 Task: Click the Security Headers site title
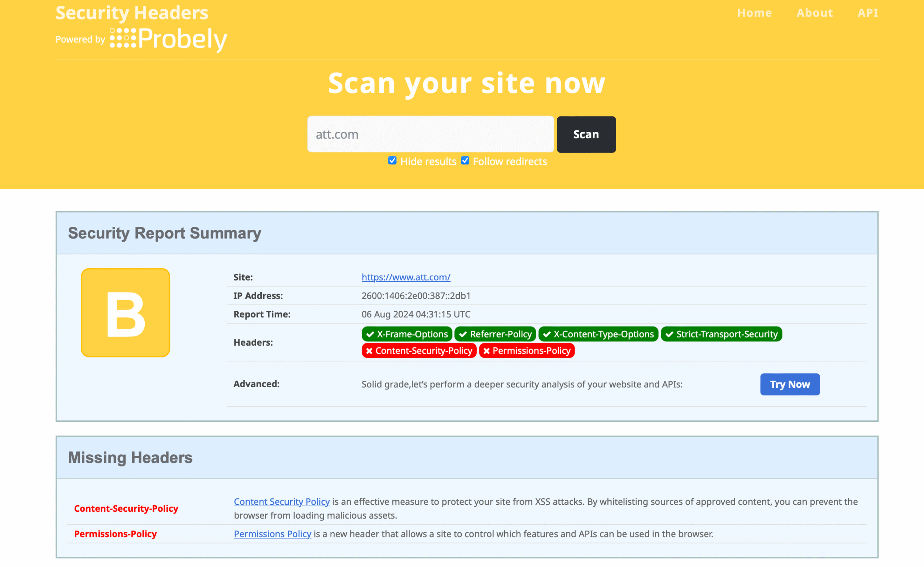[132, 13]
